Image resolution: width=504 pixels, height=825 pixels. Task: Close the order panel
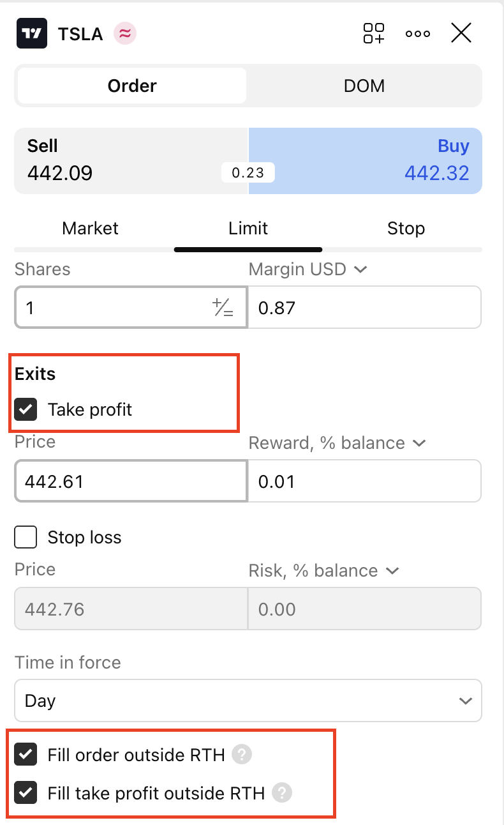[461, 33]
